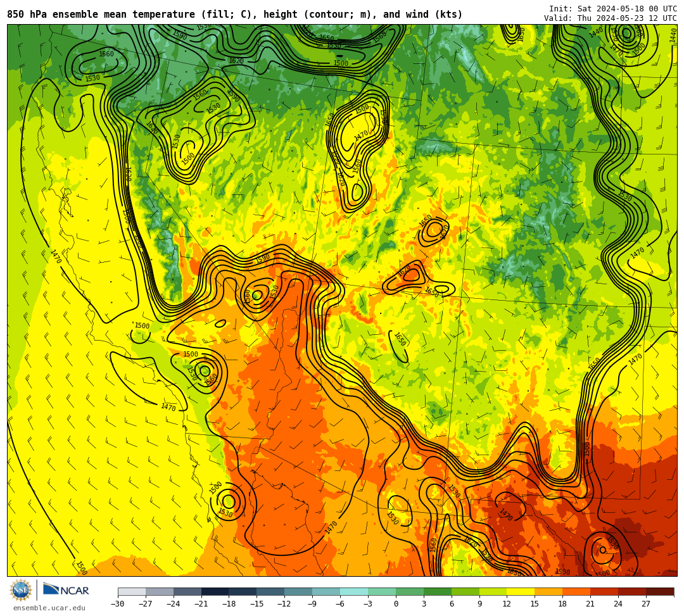684x616 pixels.
Task: Click the -15 tick label on colorbar
Action: pyautogui.click(x=257, y=604)
